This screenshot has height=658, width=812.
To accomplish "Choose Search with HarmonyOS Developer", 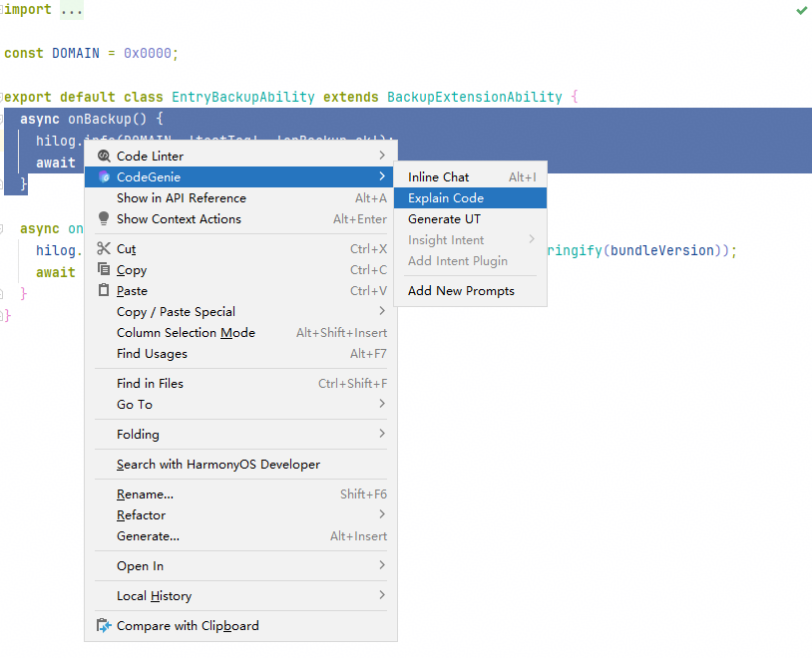I will click(218, 465).
